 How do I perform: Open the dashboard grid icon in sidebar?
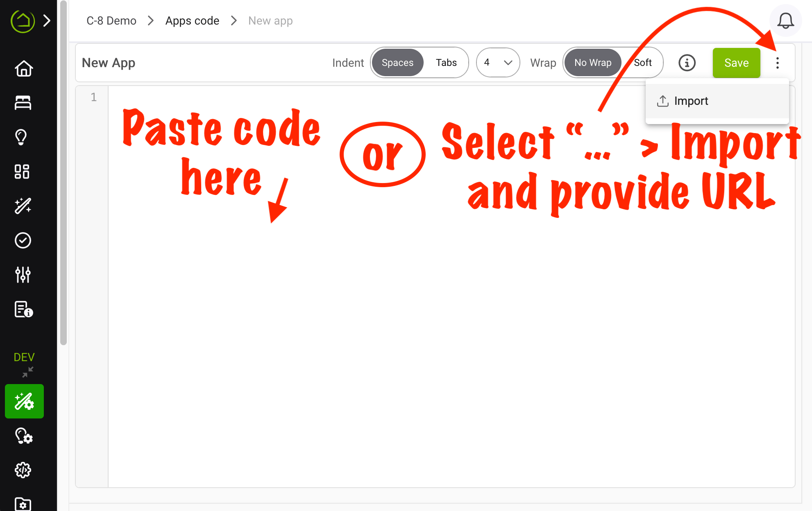pos(22,172)
